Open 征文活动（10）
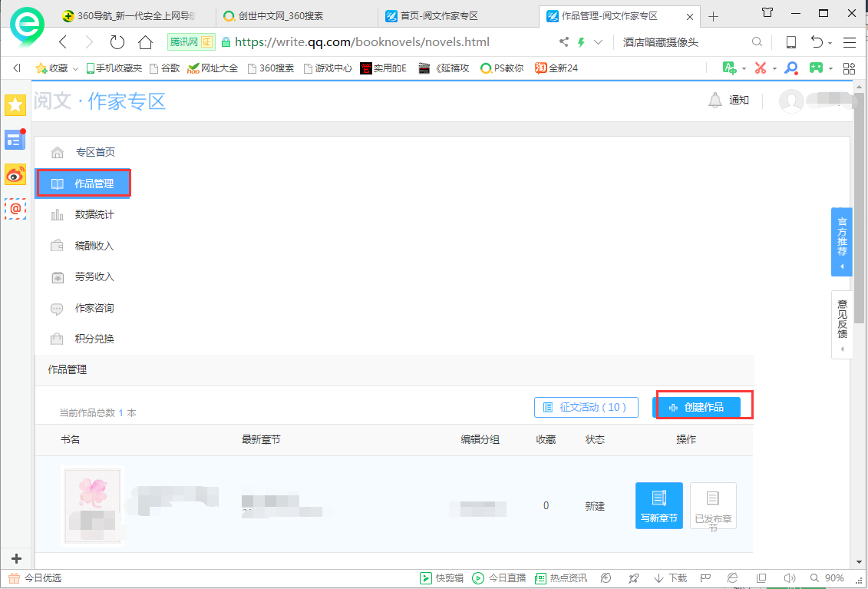 (x=586, y=407)
